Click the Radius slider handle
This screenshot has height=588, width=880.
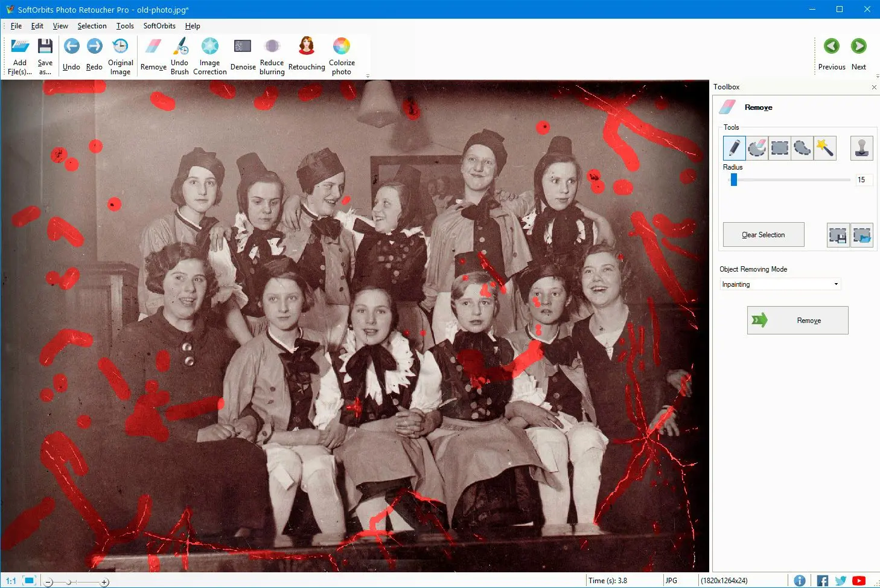coord(734,180)
